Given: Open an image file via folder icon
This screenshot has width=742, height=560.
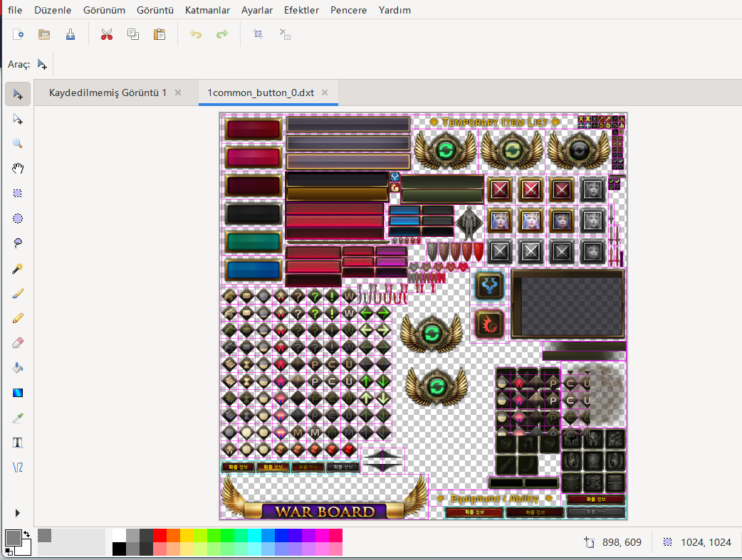Looking at the screenshot, I should pyautogui.click(x=44, y=34).
